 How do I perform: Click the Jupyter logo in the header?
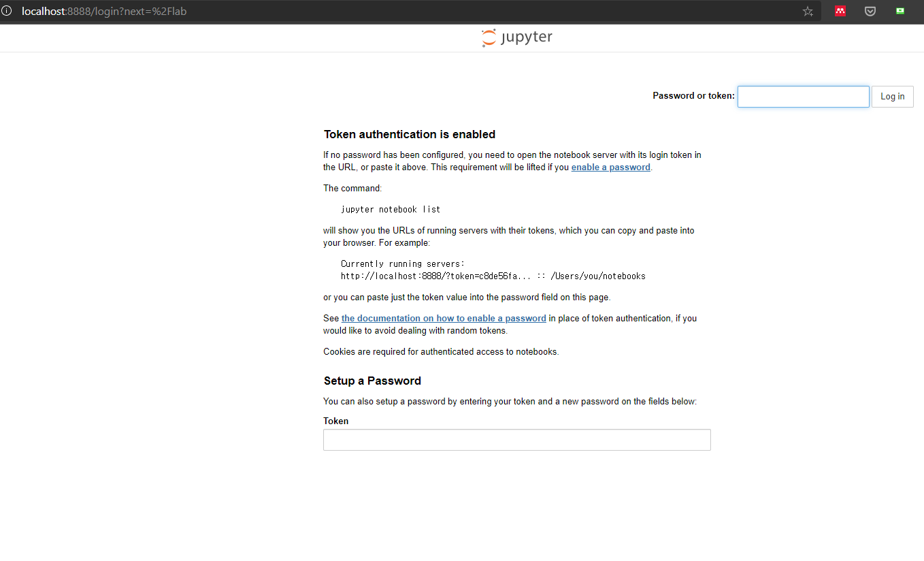click(517, 37)
